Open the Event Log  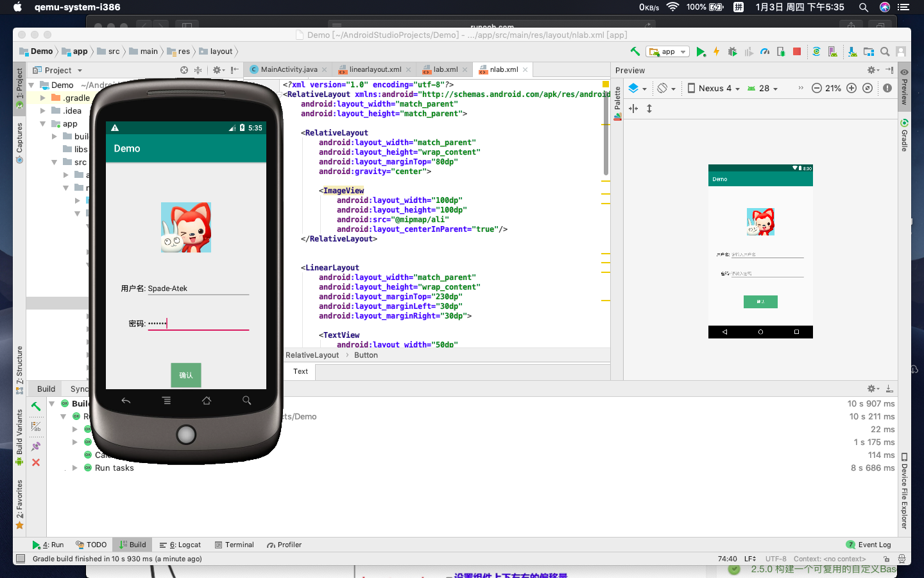tap(869, 545)
